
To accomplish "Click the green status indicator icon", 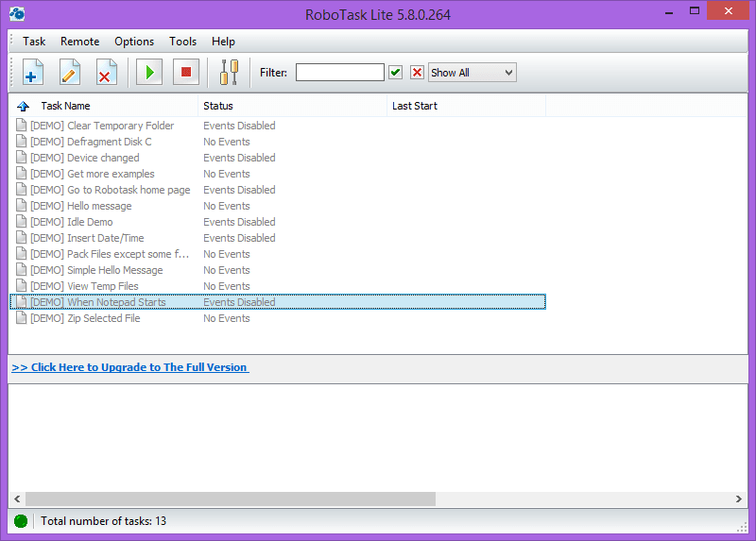I will point(21,521).
